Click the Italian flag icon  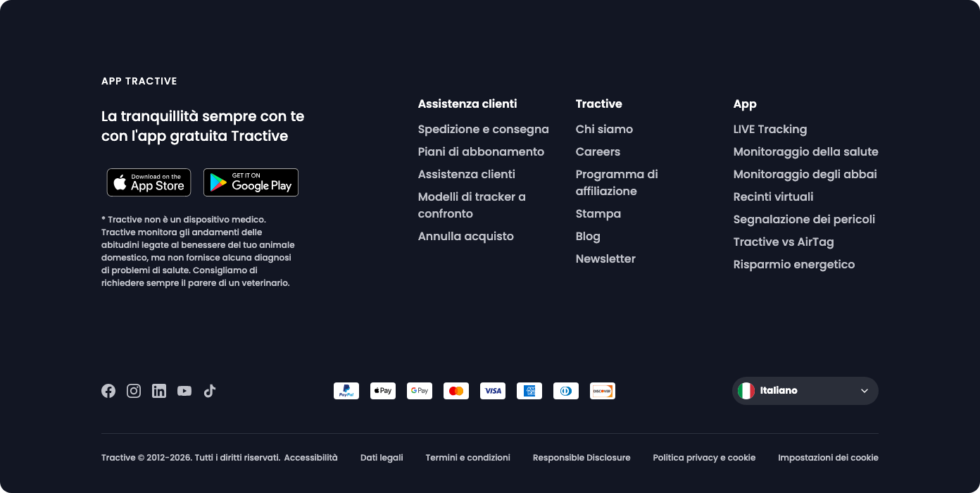746,391
